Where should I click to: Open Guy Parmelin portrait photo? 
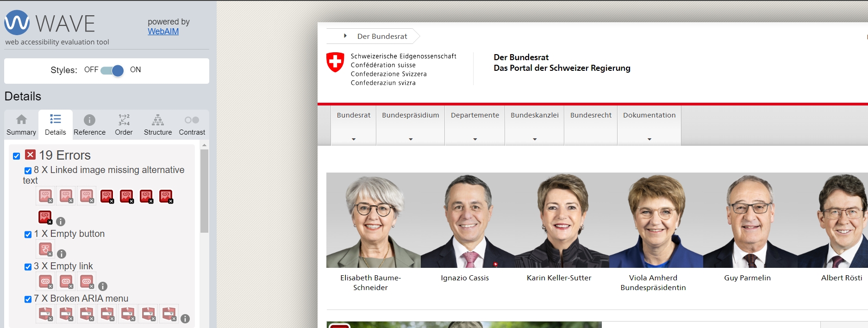(x=750, y=220)
